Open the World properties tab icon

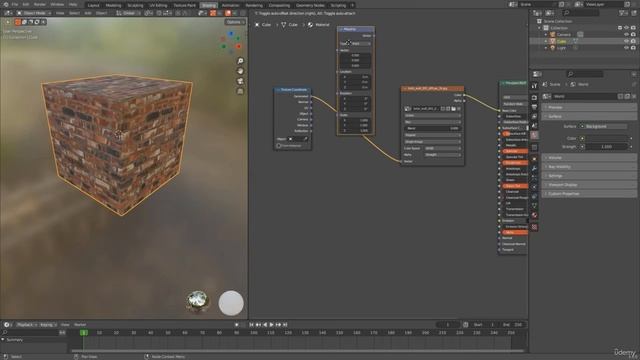(534, 135)
